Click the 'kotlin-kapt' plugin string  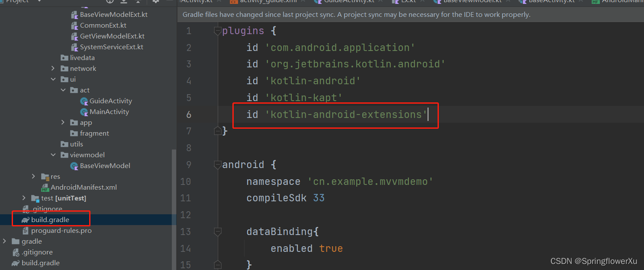(x=304, y=98)
